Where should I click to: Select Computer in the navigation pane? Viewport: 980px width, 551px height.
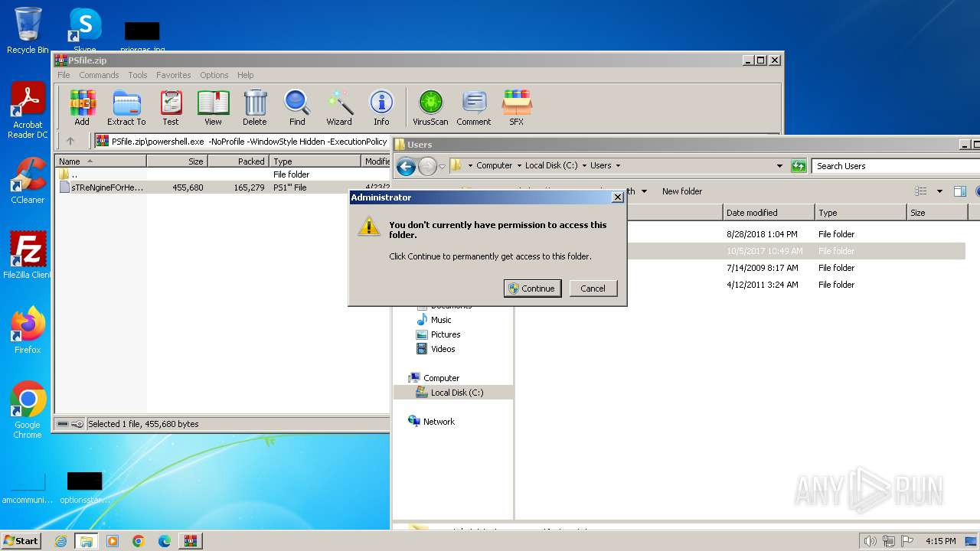click(433, 378)
